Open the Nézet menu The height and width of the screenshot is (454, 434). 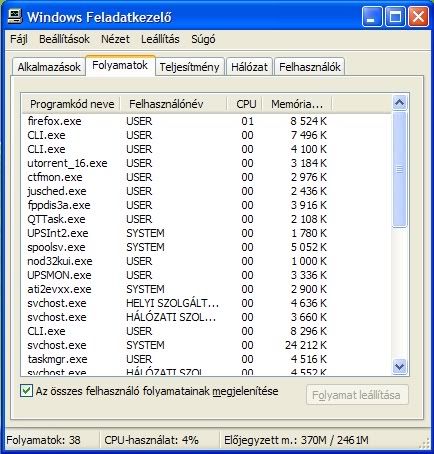(x=115, y=39)
